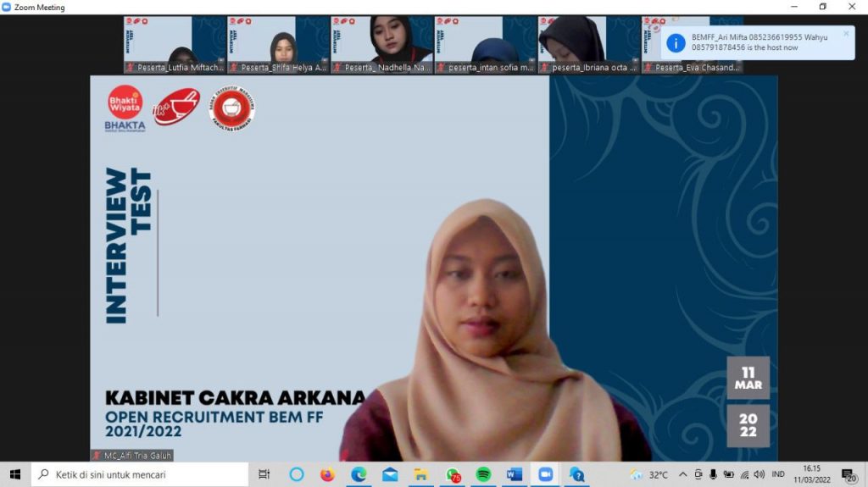Switch the IND input language indicator
868x487 pixels.
pyautogui.click(x=778, y=474)
